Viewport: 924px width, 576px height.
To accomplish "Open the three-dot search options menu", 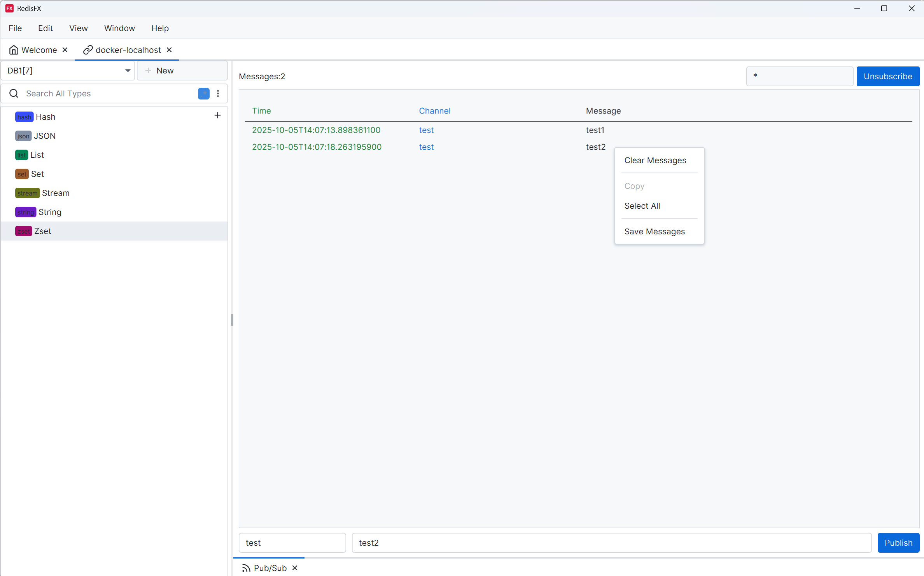I will point(218,94).
